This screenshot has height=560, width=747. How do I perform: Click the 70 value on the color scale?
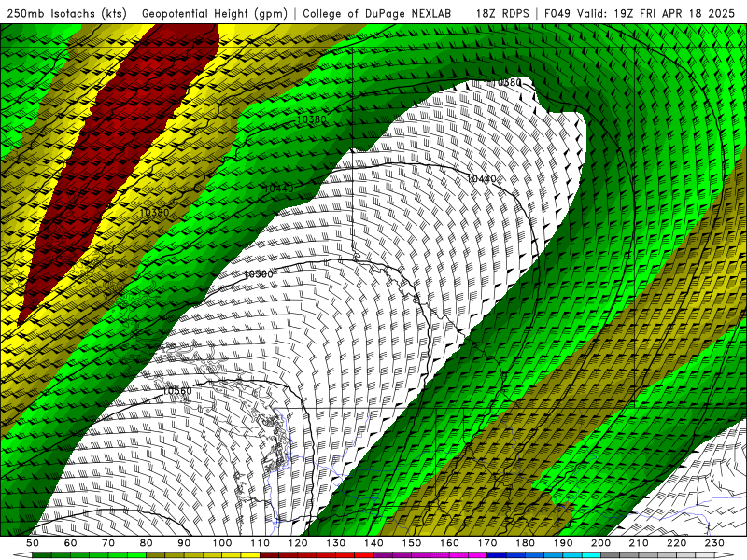[108, 543]
